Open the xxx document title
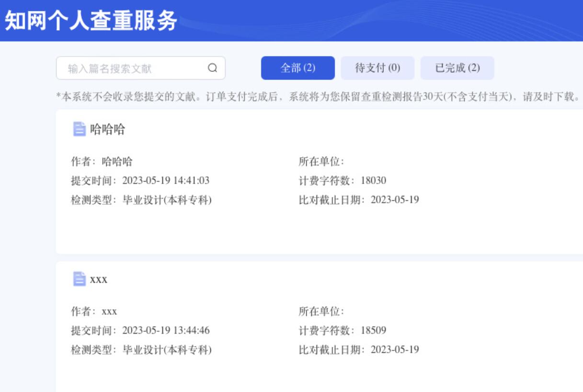The height and width of the screenshot is (392, 583). 99,279
